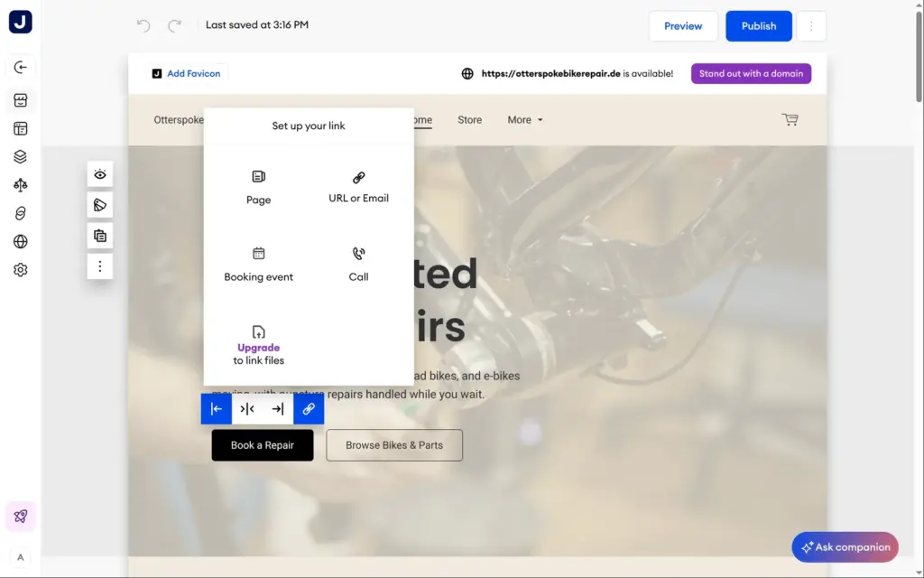Screen dimensions: 924x578
Task: Open the layers stack sidebar icon
Action: [x=20, y=157]
